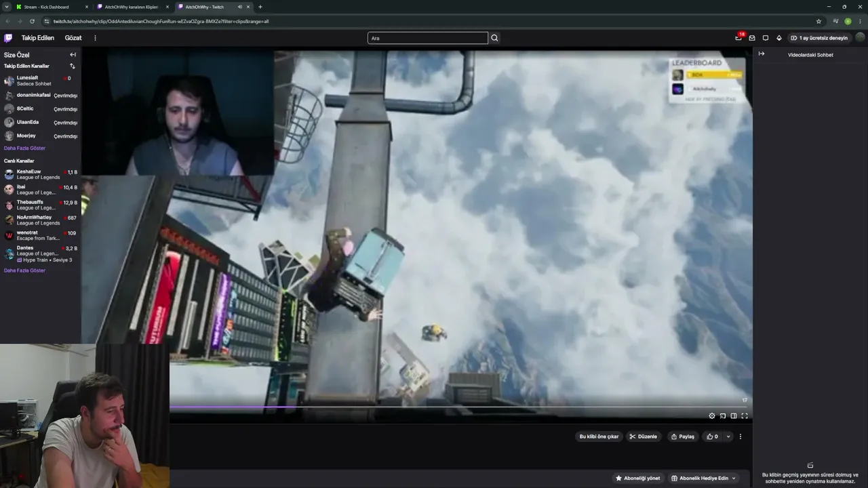Open the Twitch messages envelope icon
The height and width of the screenshot is (488, 868).
click(752, 38)
